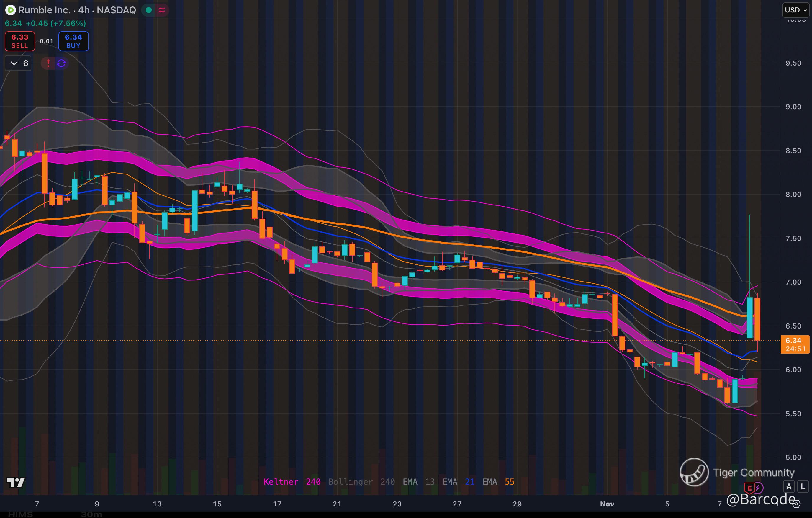Click the green market open status dot

pyautogui.click(x=149, y=10)
